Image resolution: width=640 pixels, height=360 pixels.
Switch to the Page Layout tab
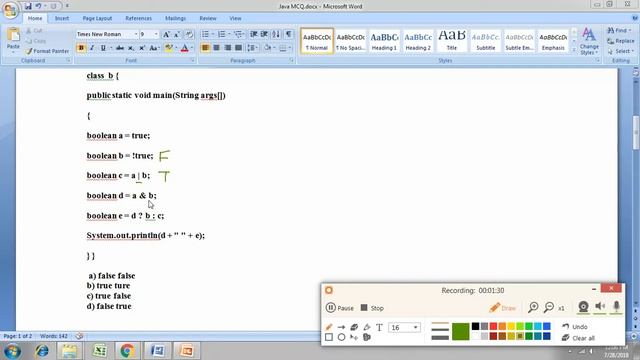pyautogui.click(x=97, y=18)
